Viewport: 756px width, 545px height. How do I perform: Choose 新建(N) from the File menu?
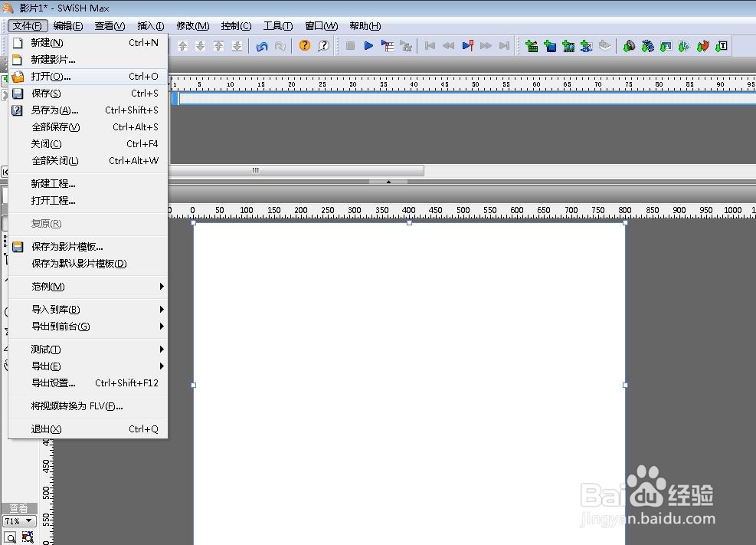click(x=88, y=43)
